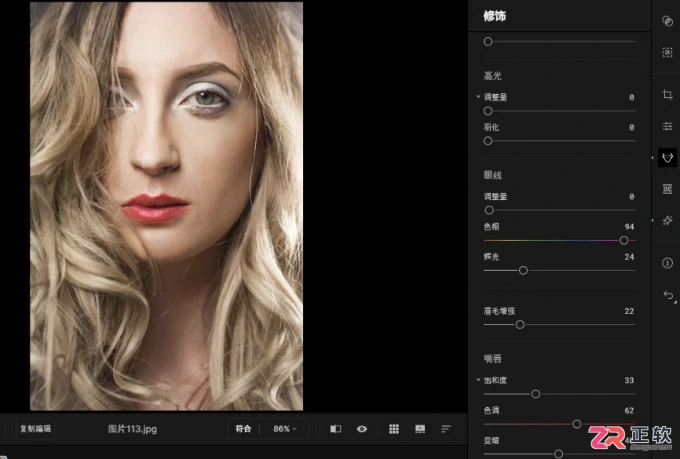Show the filmstrip image panel icon
This screenshot has height=459, width=680.
click(x=420, y=429)
